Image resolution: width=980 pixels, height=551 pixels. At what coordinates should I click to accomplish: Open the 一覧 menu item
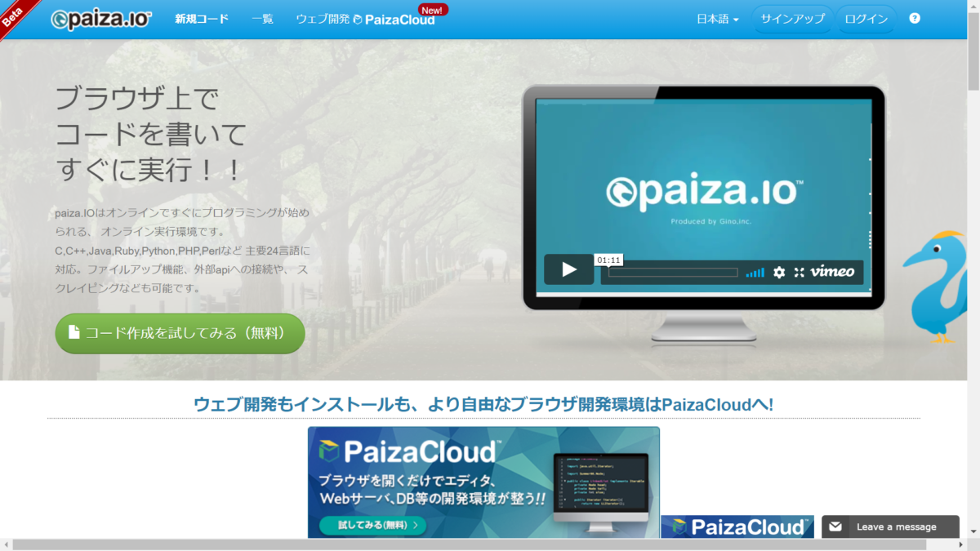(262, 18)
